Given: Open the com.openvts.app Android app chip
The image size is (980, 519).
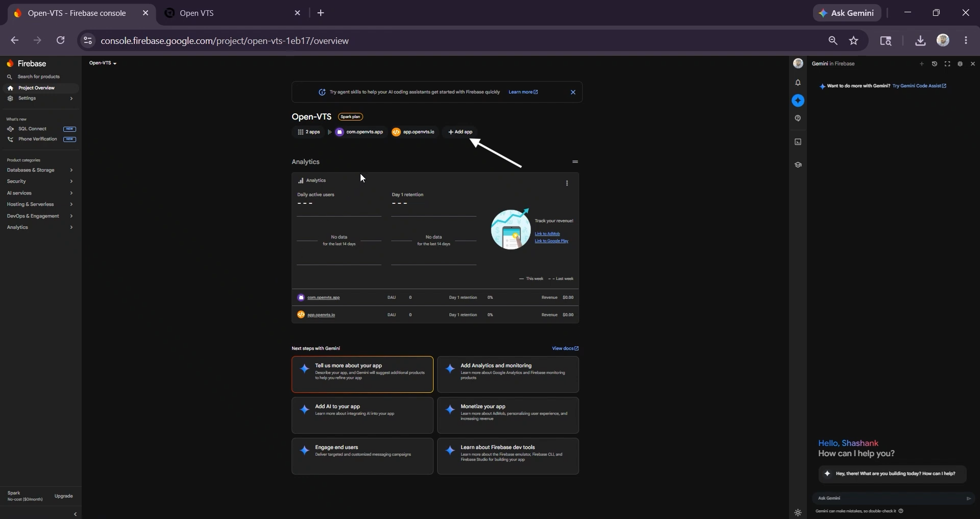Looking at the screenshot, I should [x=360, y=132].
